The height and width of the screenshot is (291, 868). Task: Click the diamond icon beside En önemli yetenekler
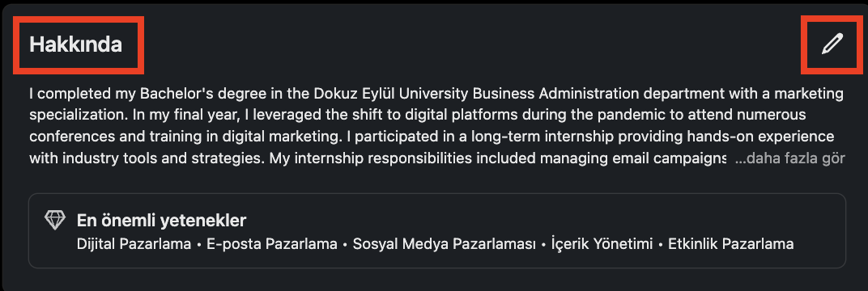[x=55, y=221]
